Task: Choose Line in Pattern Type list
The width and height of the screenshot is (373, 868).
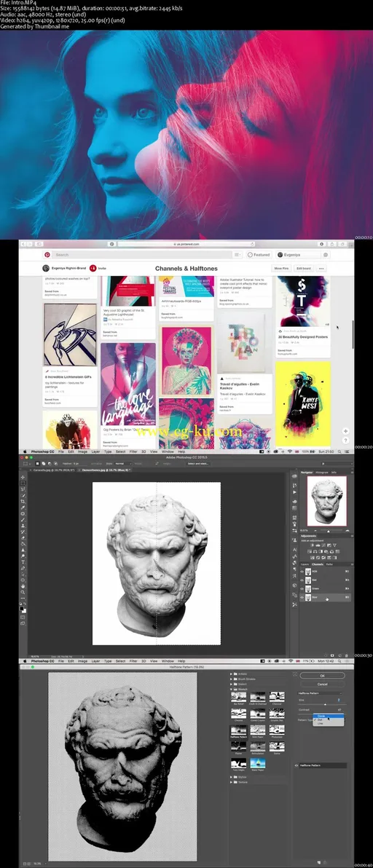Action: click(328, 724)
